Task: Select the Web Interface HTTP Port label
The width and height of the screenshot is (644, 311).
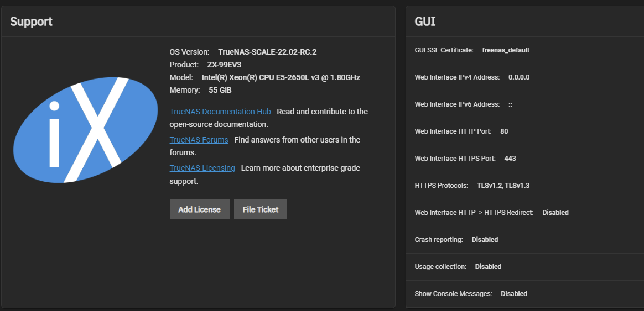Action: tap(453, 131)
